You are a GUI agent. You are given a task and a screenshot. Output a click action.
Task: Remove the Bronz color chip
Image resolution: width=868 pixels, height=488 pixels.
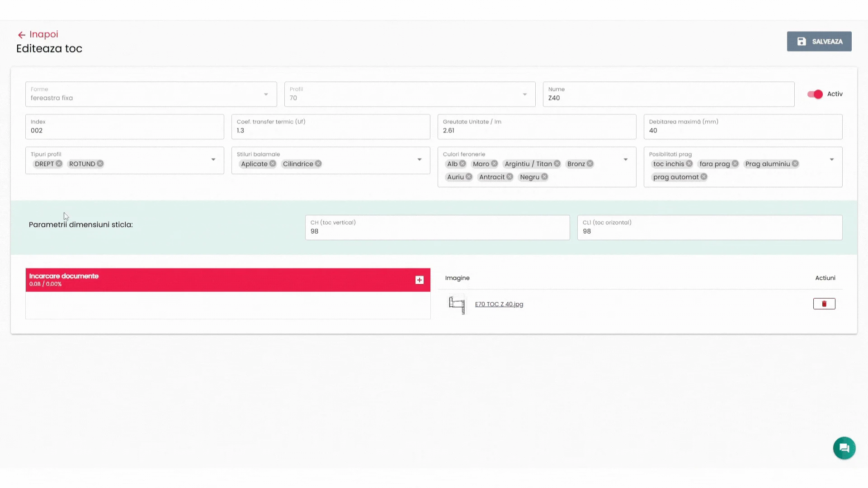coord(590,164)
